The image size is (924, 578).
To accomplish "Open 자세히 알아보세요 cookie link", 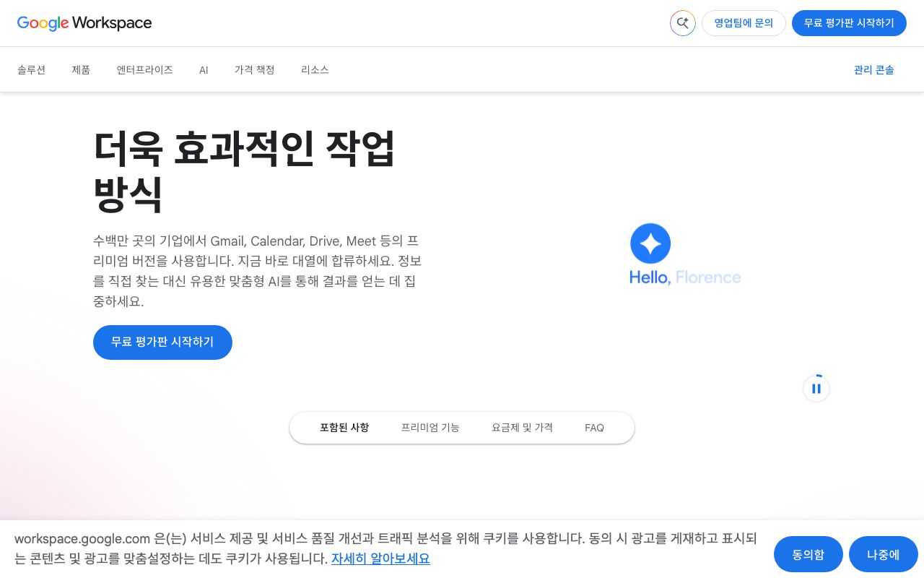I will coord(380,558).
